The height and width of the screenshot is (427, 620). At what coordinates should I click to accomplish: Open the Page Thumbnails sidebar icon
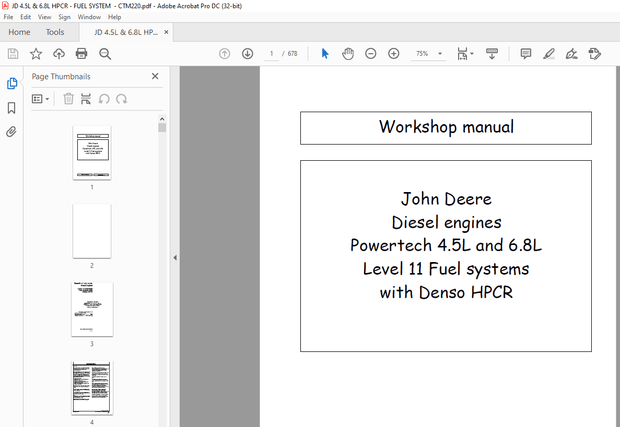(x=12, y=83)
